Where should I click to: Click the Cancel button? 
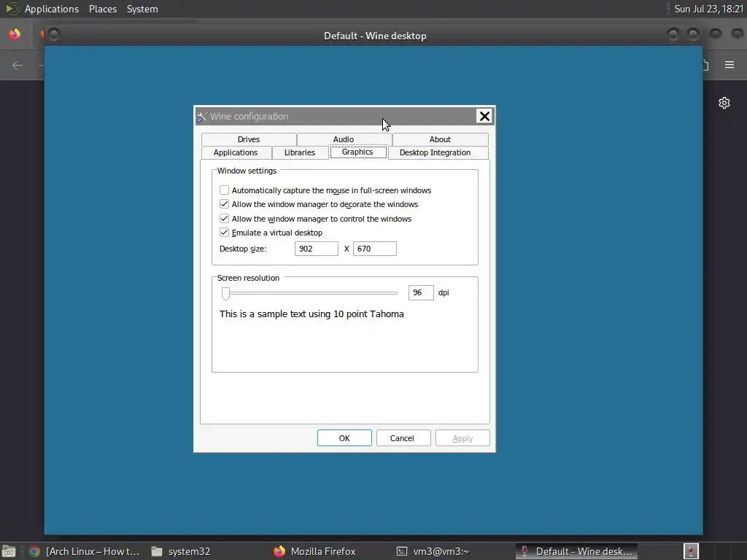tap(403, 438)
